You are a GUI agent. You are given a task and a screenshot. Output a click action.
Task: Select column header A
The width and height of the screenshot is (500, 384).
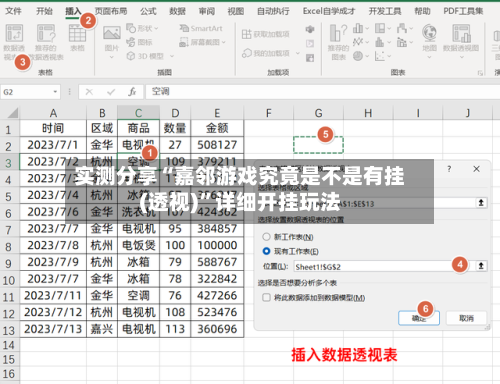(x=53, y=113)
